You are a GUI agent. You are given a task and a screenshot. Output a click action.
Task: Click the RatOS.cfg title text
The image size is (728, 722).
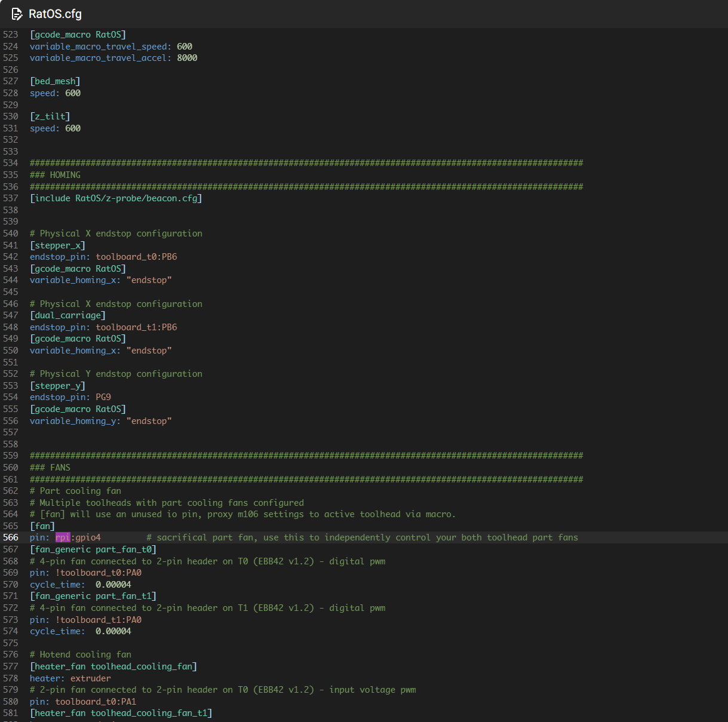pos(55,14)
